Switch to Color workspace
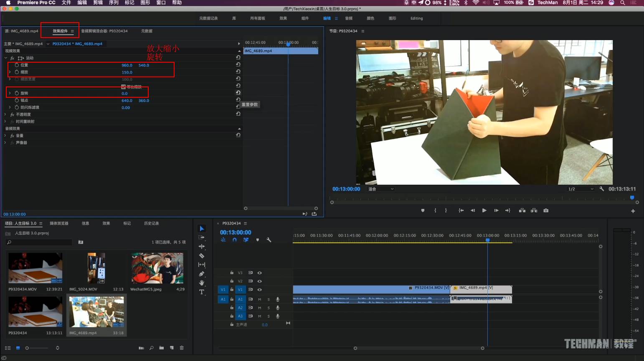 370,18
